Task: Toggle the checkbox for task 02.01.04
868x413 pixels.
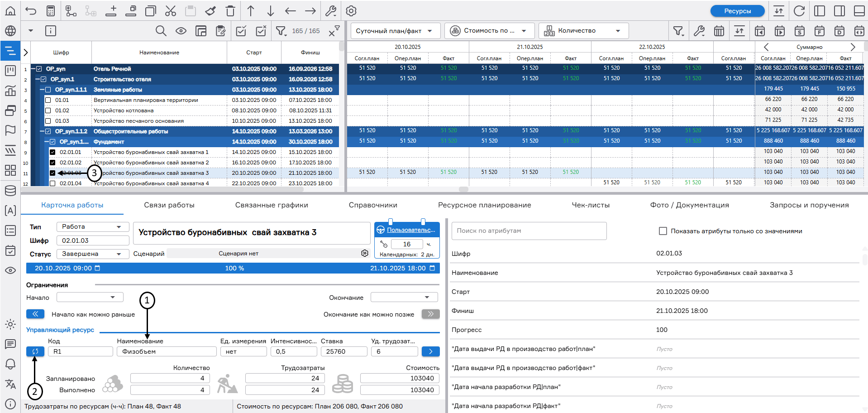Action: click(52, 183)
